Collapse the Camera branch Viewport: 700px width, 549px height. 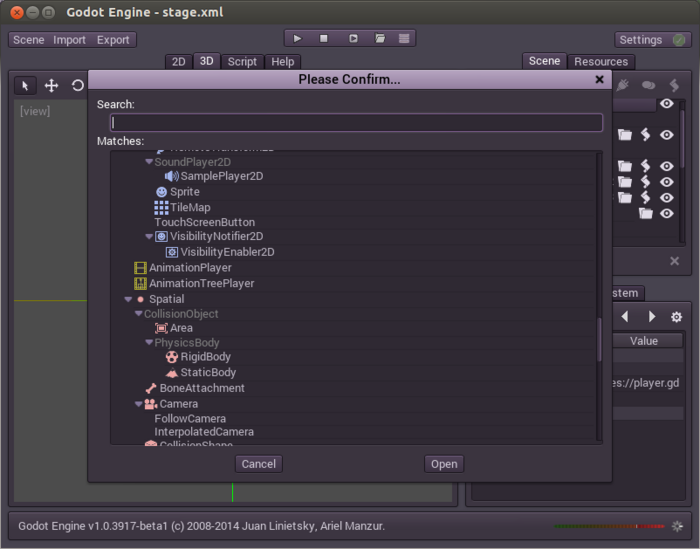(x=138, y=404)
